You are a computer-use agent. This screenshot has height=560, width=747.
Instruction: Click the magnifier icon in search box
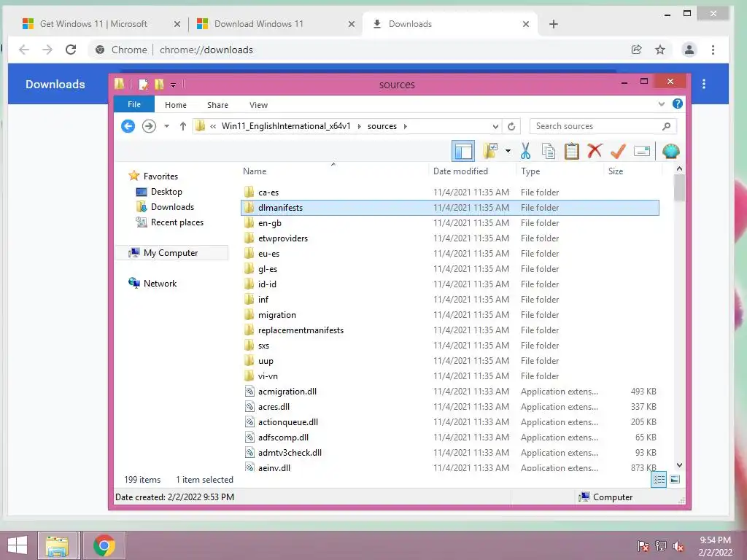click(667, 126)
